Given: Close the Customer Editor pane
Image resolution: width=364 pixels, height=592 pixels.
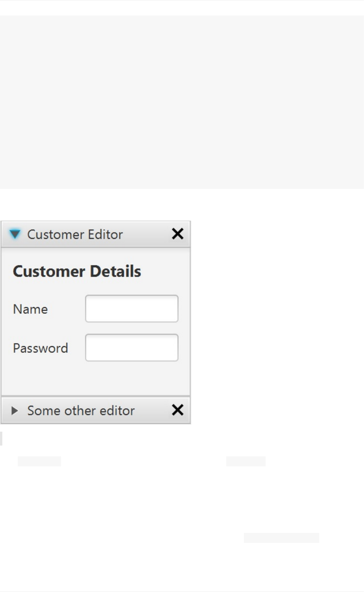Looking at the screenshot, I should point(178,234).
